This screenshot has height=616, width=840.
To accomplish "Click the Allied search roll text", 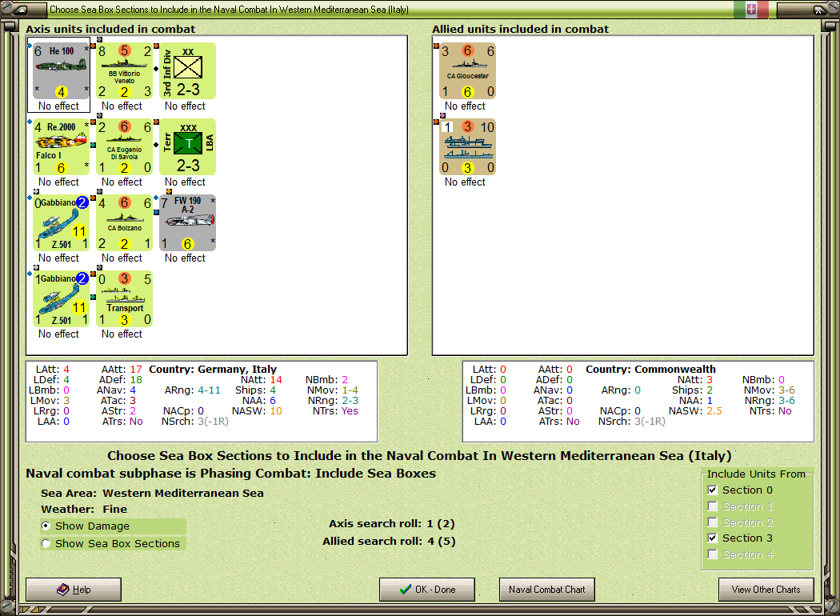I will [x=389, y=542].
